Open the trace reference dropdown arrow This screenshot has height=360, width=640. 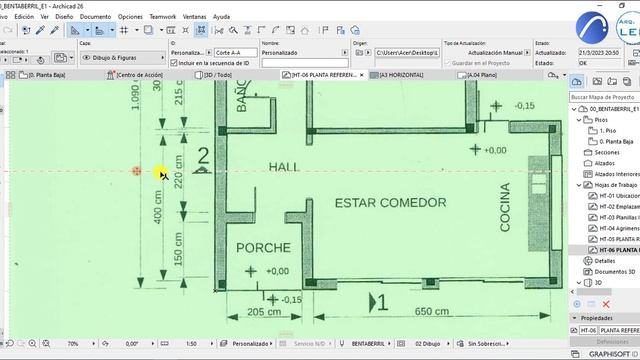161,30
